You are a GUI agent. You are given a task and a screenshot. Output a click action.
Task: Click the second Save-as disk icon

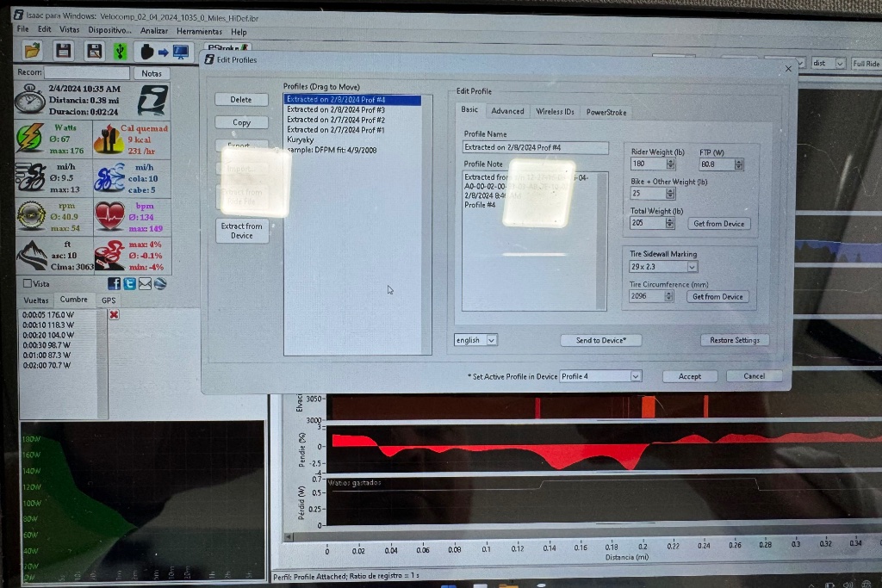[x=94, y=51]
